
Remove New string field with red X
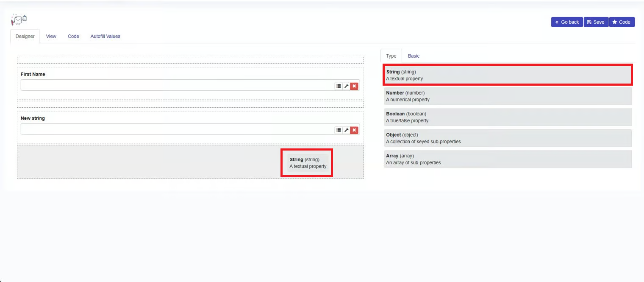tap(354, 130)
